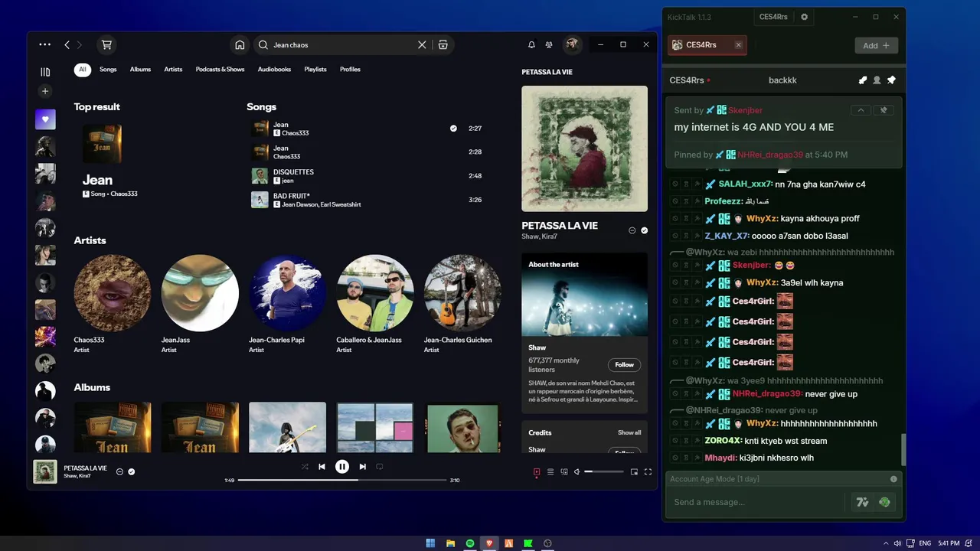Image resolution: width=980 pixels, height=551 pixels.
Task: Open Spotify from the taskbar
Action: 470,543
